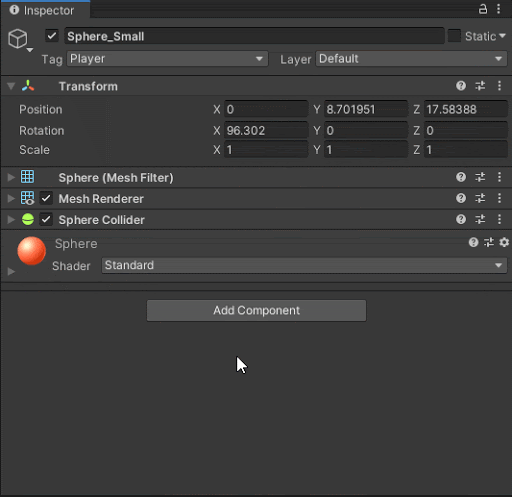Open Sphere material settings gear
Viewport: 512px width, 497px height.
tap(504, 242)
